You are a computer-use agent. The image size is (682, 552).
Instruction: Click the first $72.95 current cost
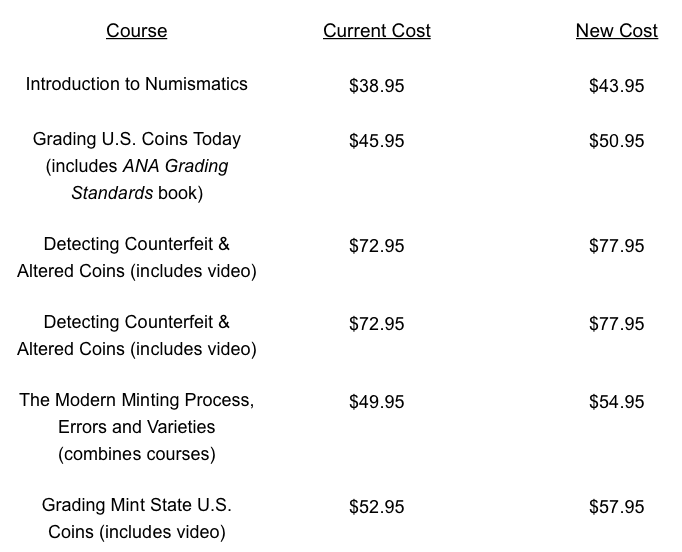(377, 246)
